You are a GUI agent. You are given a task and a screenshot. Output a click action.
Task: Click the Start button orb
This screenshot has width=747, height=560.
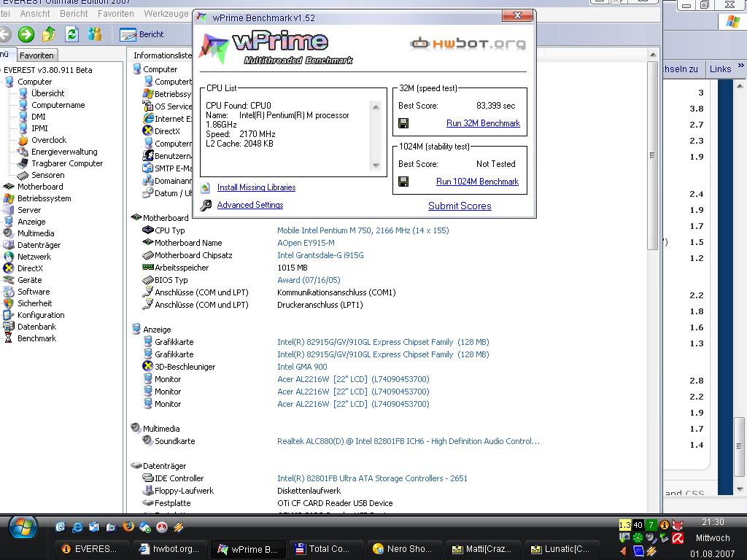point(23,528)
